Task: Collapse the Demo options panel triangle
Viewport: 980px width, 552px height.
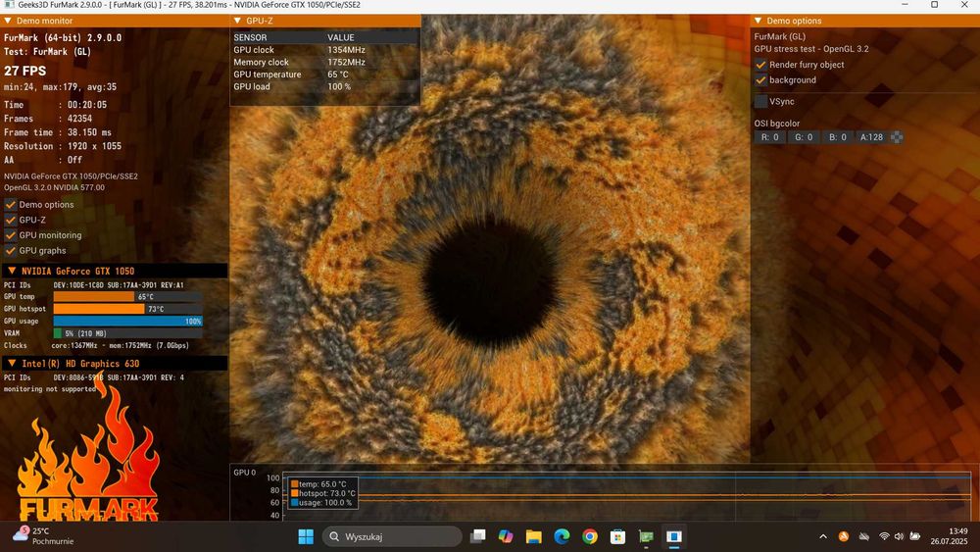Action: [759, 21]
